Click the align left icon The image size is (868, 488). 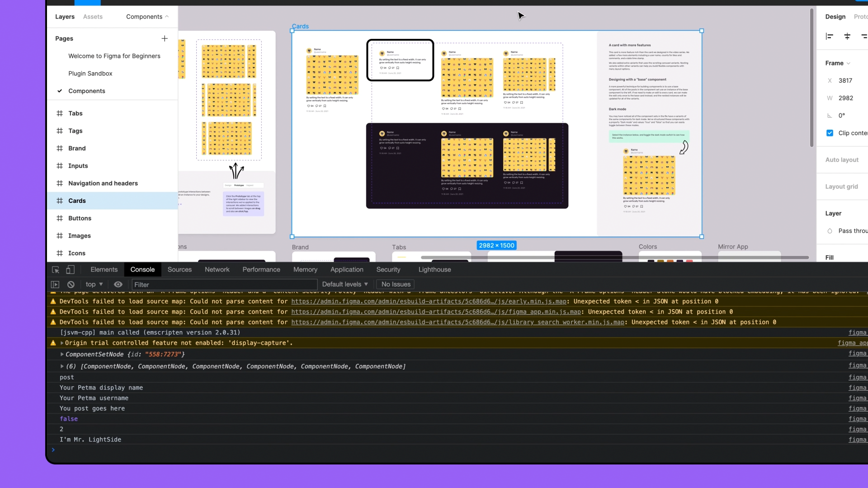pos(829,36)
